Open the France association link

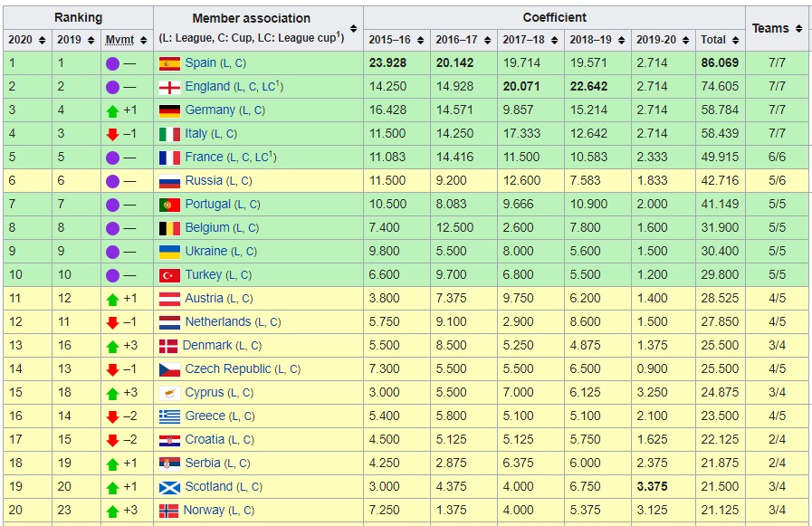204,157
